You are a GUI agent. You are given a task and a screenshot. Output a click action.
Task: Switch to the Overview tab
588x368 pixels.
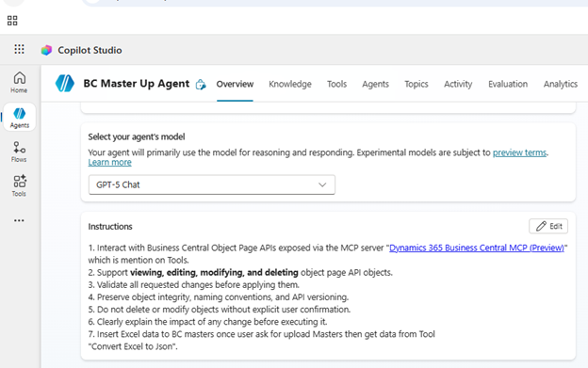(x=235, y=84)
